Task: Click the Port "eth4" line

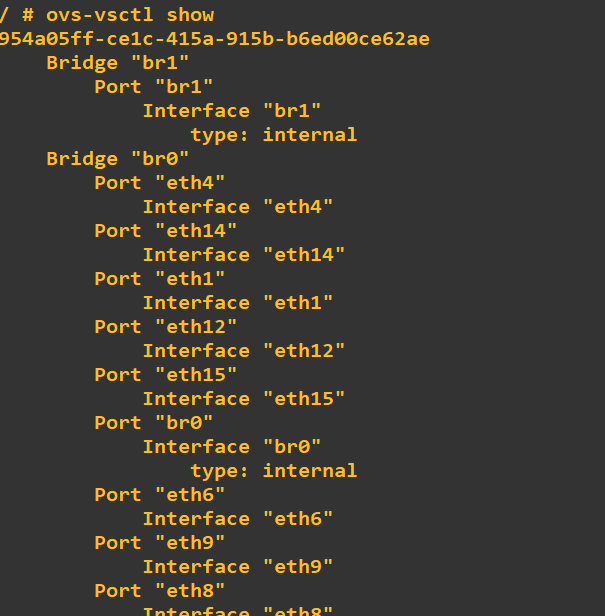Action: click(x=160, y=183)
